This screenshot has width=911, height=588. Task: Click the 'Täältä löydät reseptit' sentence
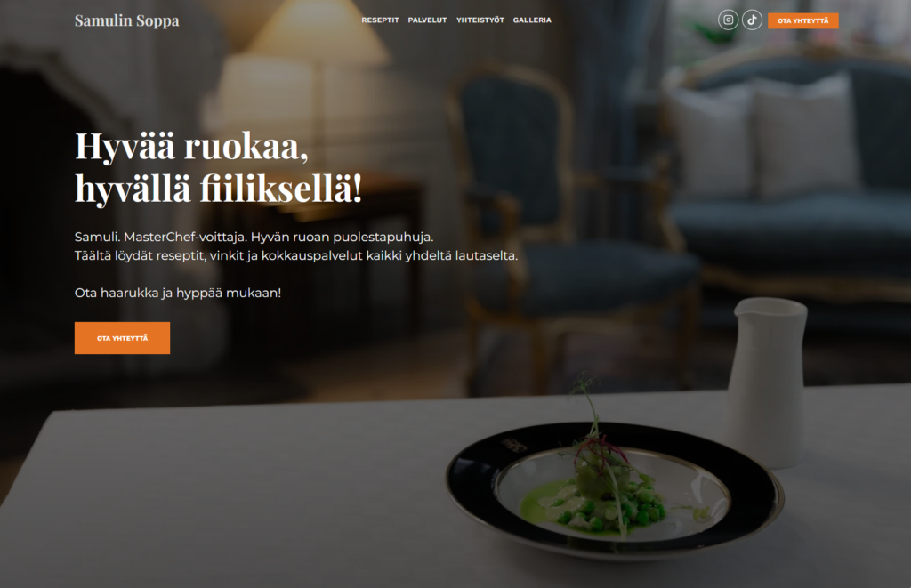[295, 255]
